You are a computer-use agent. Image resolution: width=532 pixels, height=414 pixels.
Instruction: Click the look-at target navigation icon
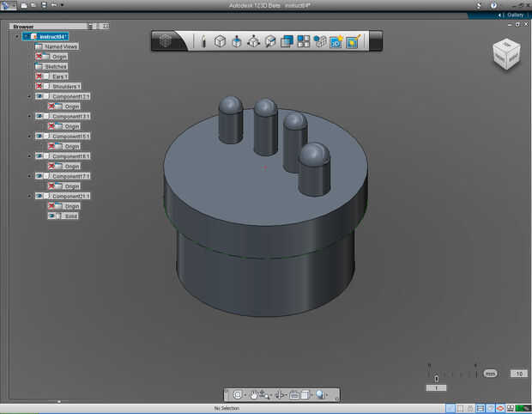[x=237, y=394]
